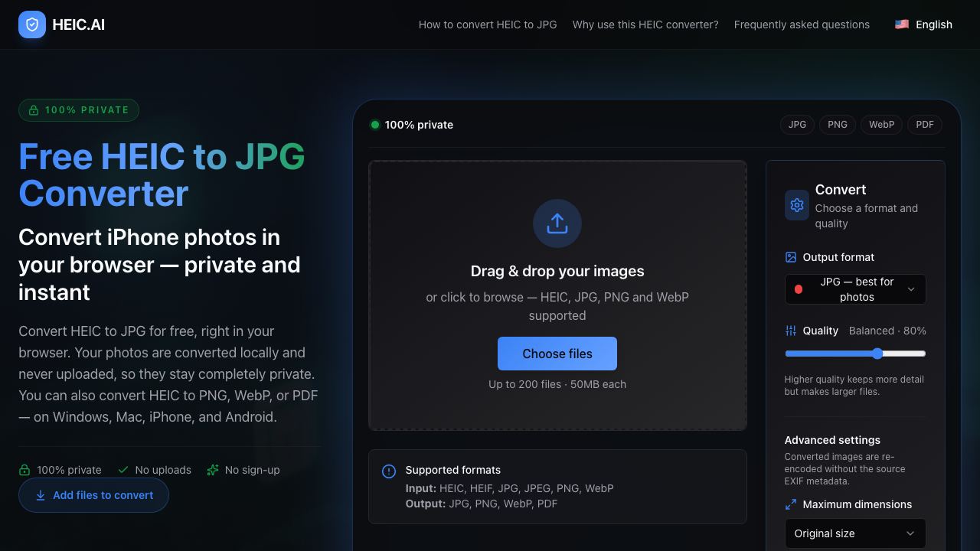980x551 pixels.
Task: Click Add files to convert button
Action: (93, 495)
